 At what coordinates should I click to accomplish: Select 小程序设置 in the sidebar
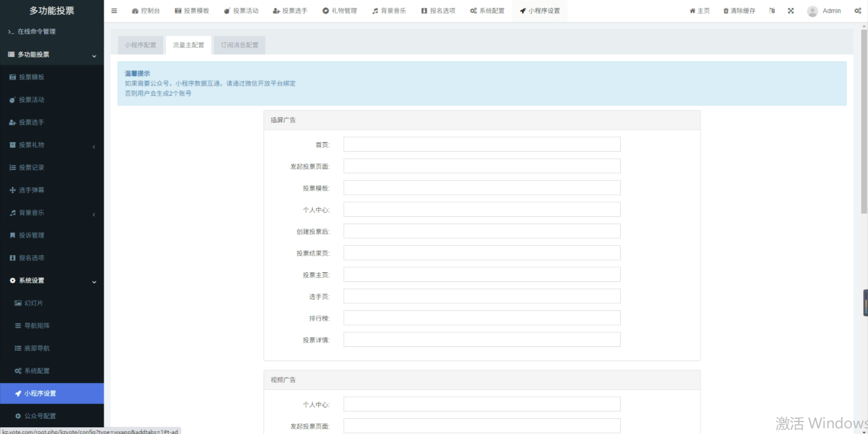tap(51, 394)
